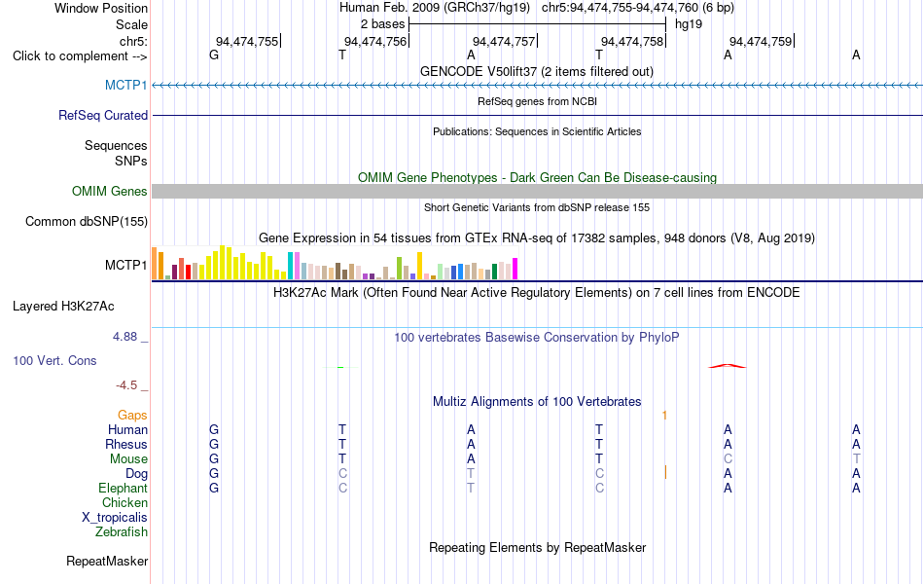This screenshot has height=584, width=924.
Task: Click the green PhyloP conservation mark
Action: coord(340,368)
